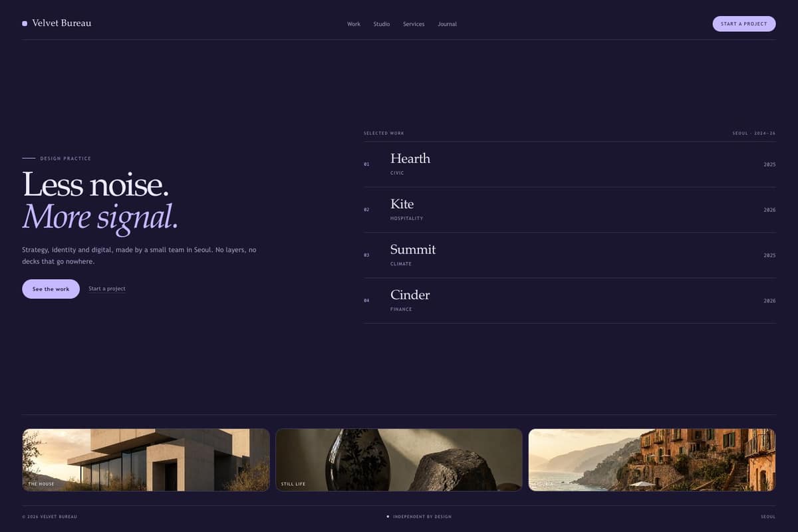Click the 2026 year in Cinder row
This screenshot has width=798, height=532.
pyautogui.click(x=769, y=301)
